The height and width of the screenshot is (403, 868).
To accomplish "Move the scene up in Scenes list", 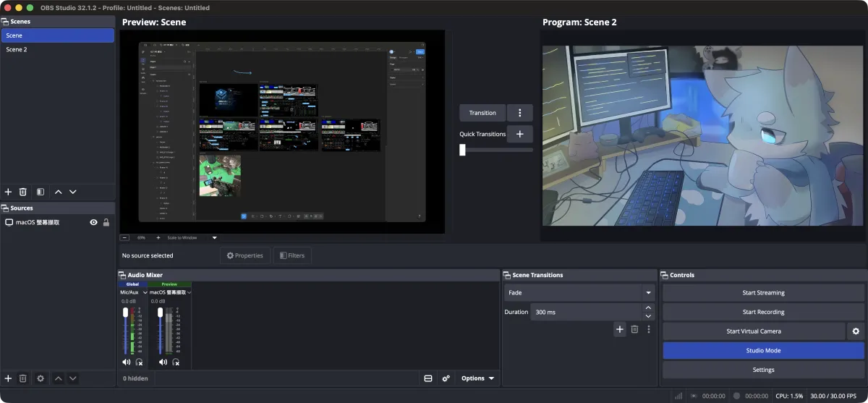I will click(x=59, y=192).
